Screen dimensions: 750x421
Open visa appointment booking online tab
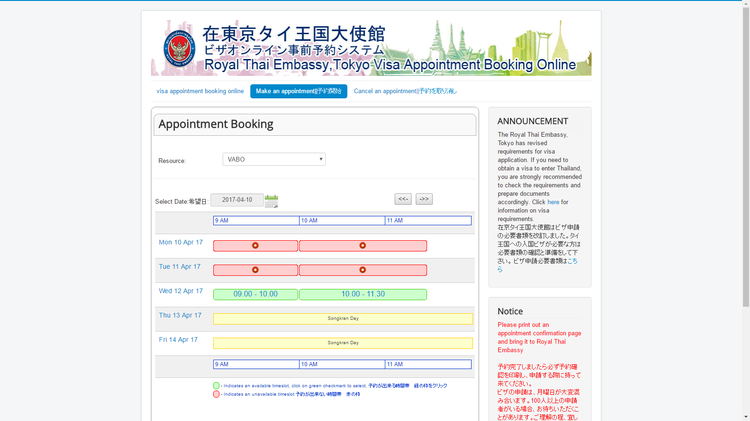tap(200, 91)
